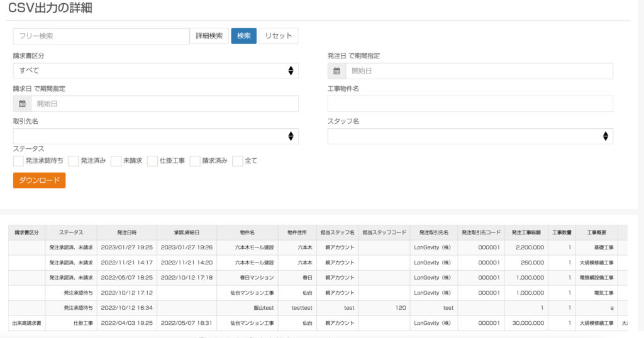Click the orange ダウンロード button

40,180
